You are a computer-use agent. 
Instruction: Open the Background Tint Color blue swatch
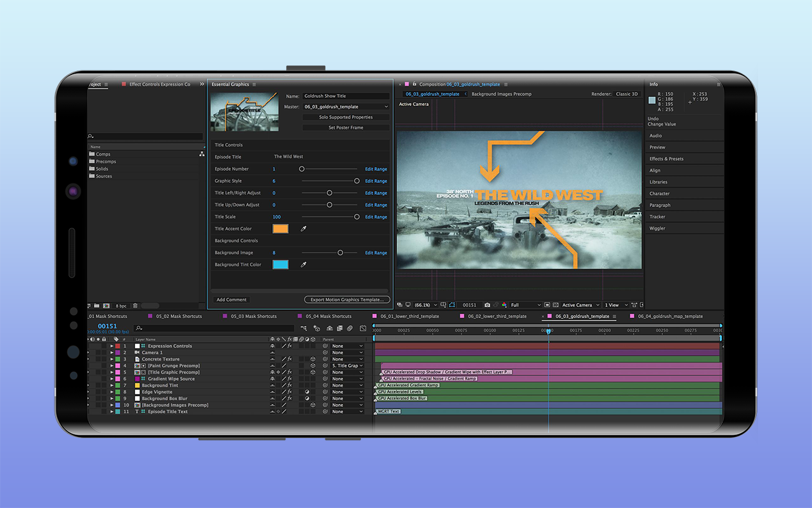point(280,265)
